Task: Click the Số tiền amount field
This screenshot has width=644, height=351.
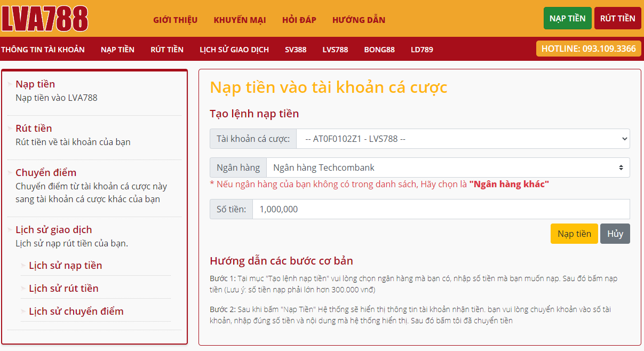Action: pyautogui.click(x=441, y=209)
